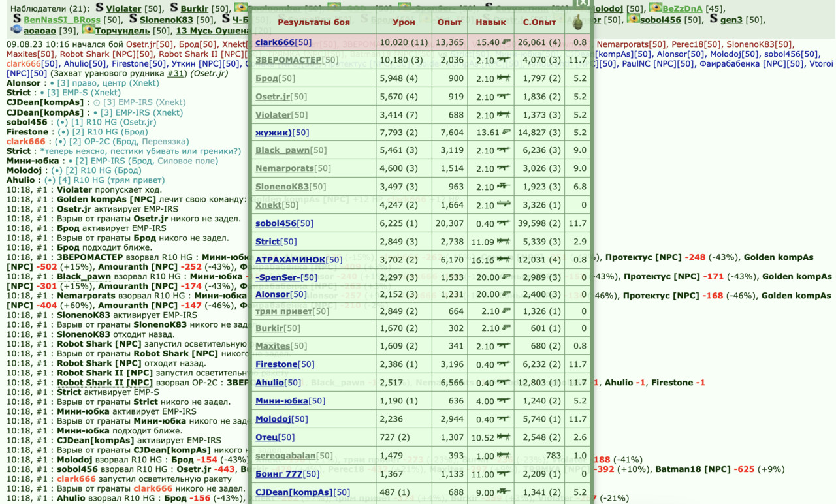Viewport: 836px width, 504px height.
Task: Click the grenade icon in results header
Action: click(x=577, y=22)
